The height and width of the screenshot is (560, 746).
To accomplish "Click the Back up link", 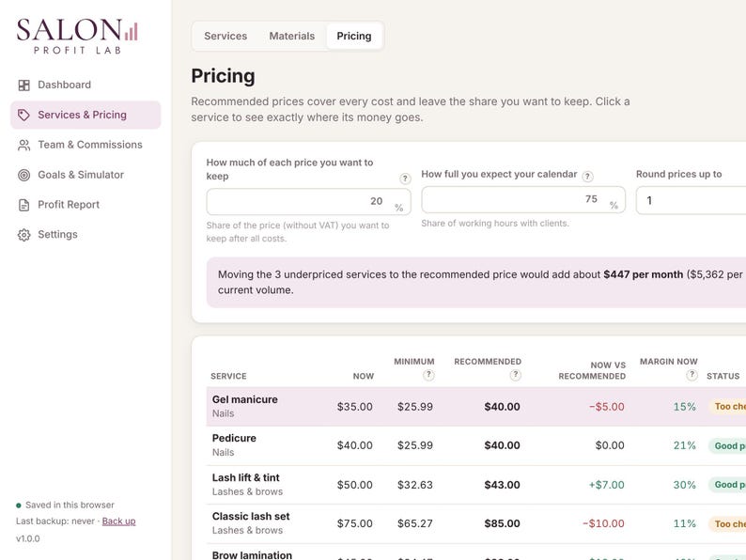I will [x=118, y=521].
